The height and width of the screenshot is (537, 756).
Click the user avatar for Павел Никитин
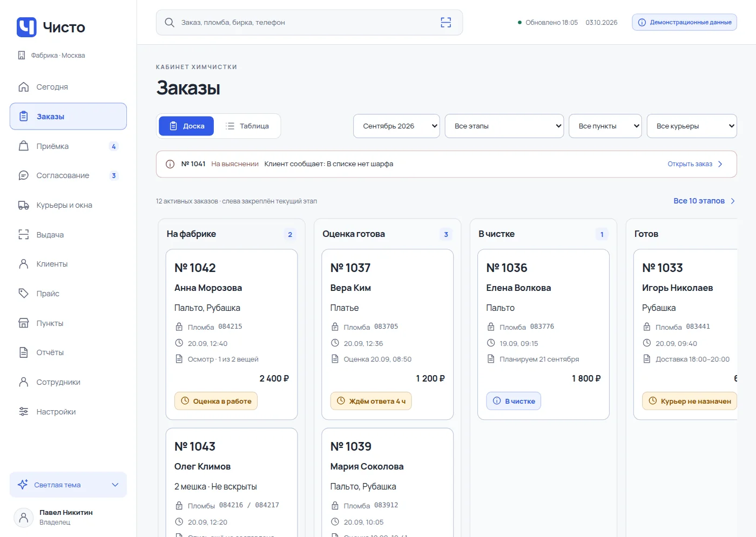(x=23, y=517)
